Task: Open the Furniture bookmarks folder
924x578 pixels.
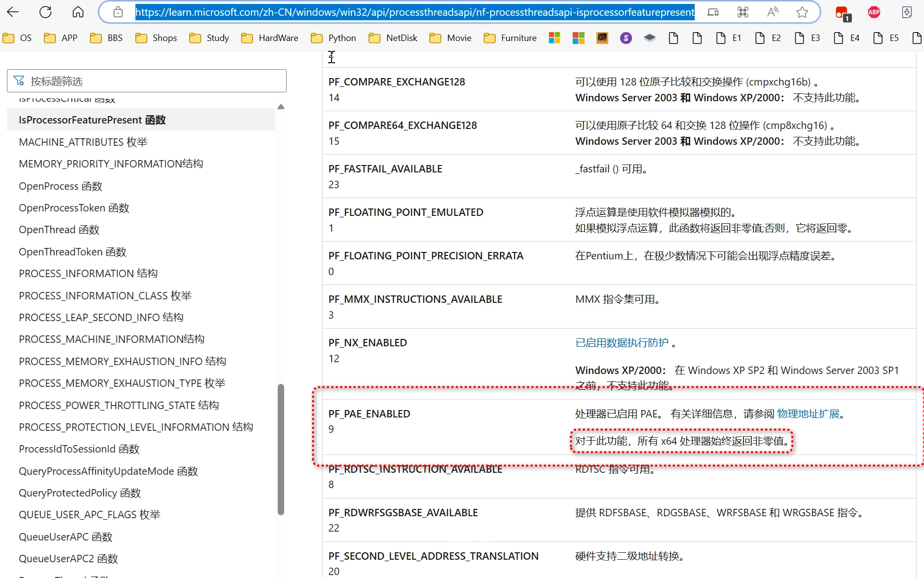Action: point(510,38)
